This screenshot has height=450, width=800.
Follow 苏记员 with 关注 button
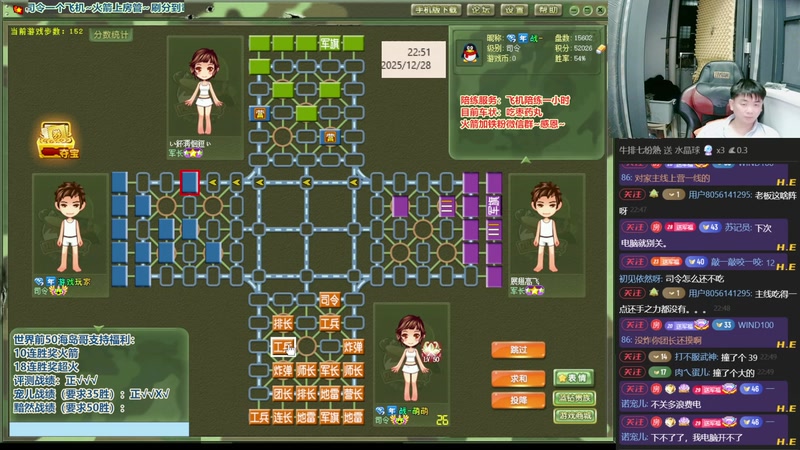pos(634,227)
